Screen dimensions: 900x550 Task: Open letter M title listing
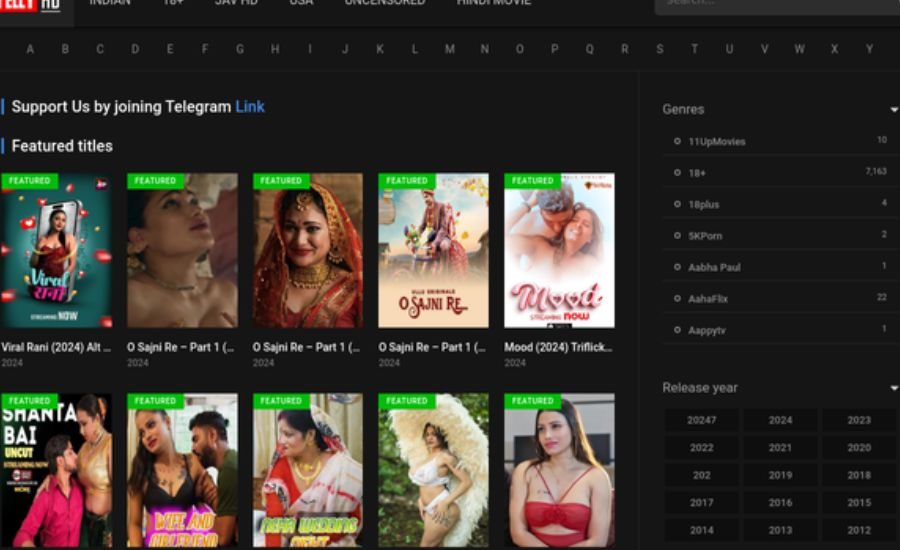pos(449,49)
